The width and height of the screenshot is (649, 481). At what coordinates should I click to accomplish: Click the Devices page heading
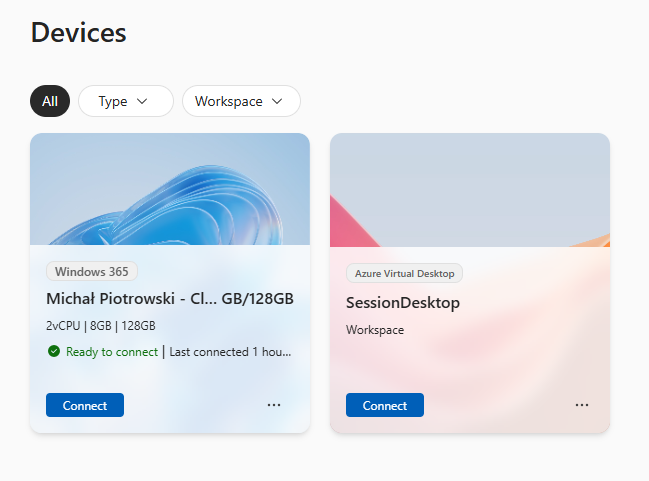[x=78, y=32]
